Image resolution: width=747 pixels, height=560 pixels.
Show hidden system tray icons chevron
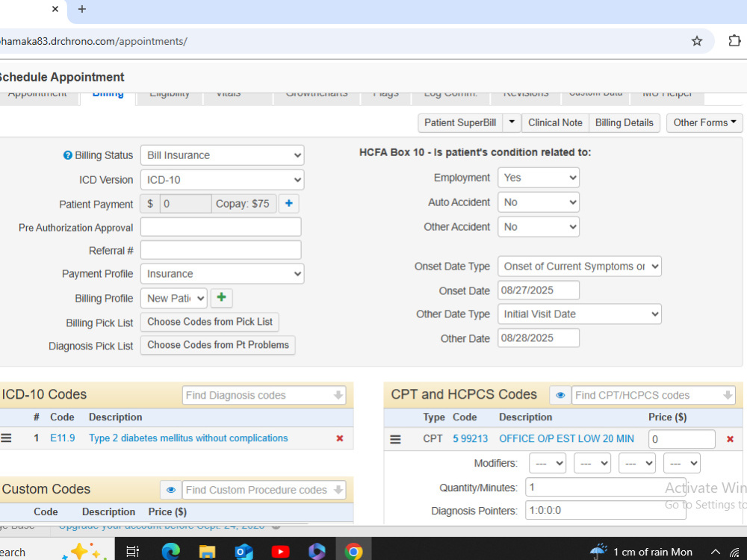(716, 552)
